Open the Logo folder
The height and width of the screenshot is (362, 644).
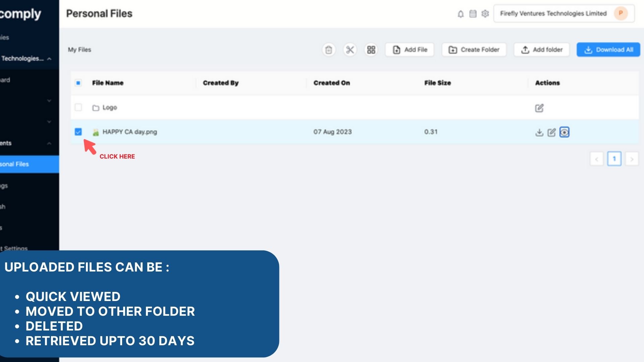(109, 108)
